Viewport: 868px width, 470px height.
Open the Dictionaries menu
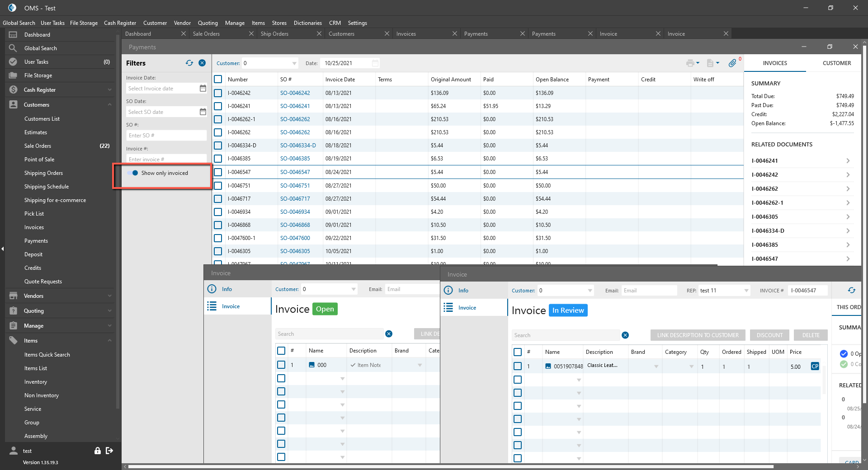pos(307,23)
